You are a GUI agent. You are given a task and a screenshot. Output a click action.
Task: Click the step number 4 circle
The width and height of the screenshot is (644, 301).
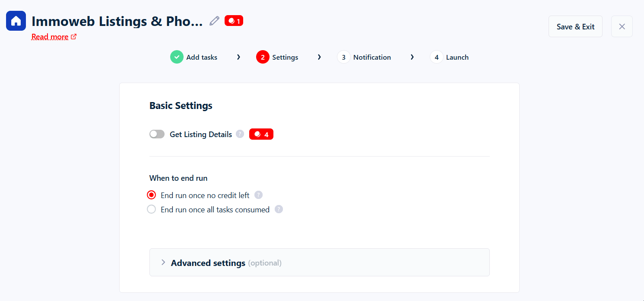click(x=437, y=57)
